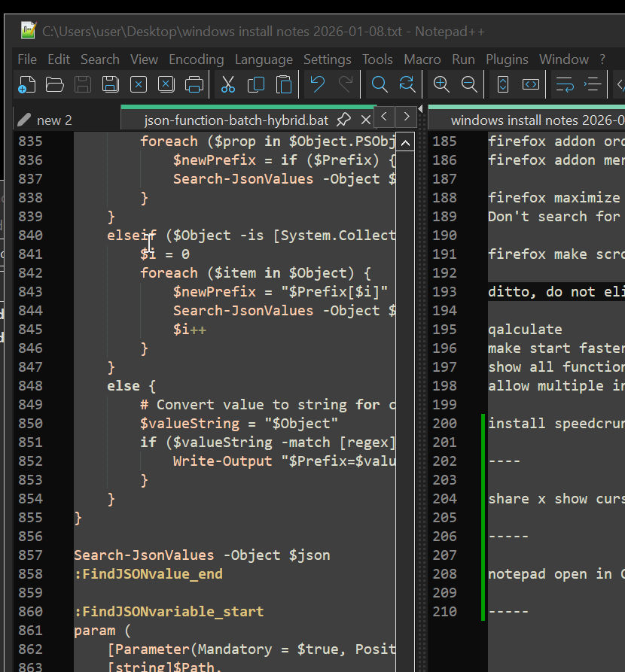Screen dimensions: 625x672
Task: Toggle word wrap in the toolbar
Action: coord(564,84)
